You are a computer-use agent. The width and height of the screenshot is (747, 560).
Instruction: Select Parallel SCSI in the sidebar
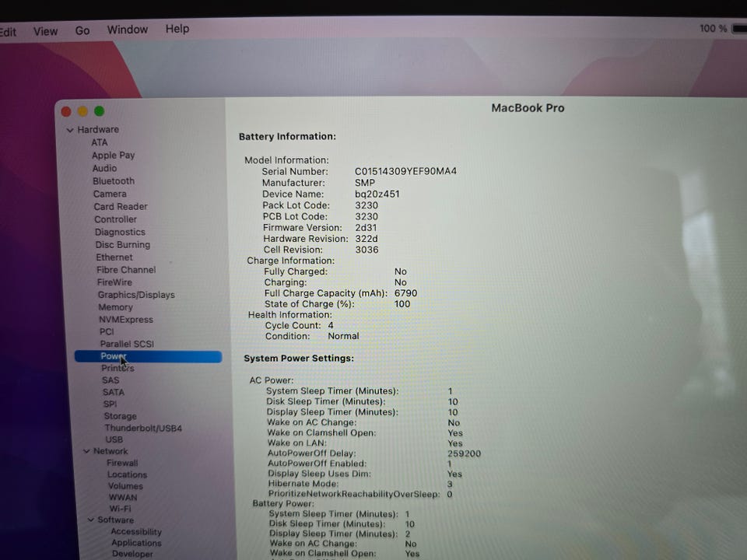click(127, 344)
